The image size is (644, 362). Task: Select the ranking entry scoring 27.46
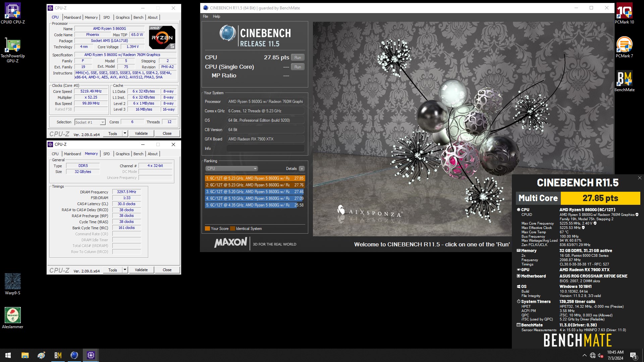tap(255, 192)
